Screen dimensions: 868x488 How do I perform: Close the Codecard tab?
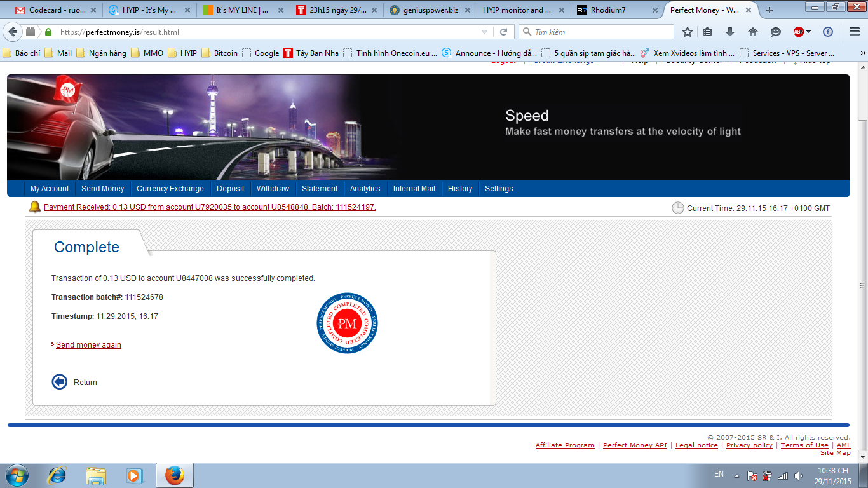[93, 10]
